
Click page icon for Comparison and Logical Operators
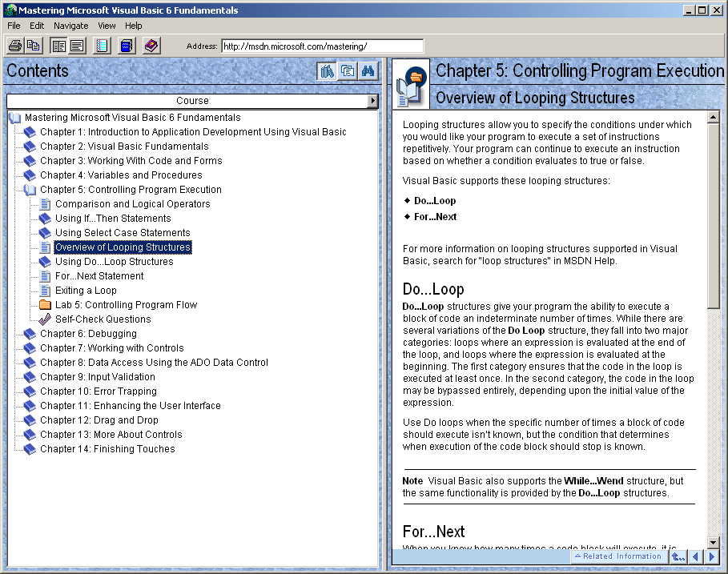pos(45,203)
